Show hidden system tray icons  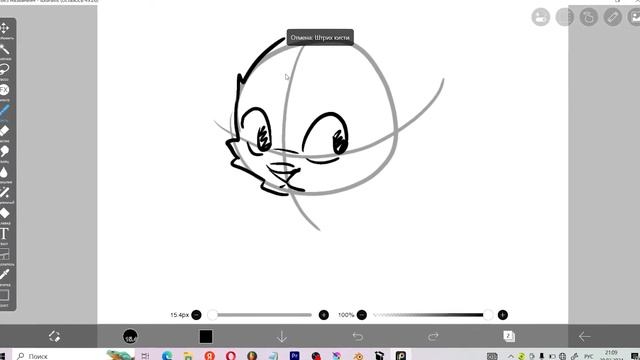click(x=510, y=356)
